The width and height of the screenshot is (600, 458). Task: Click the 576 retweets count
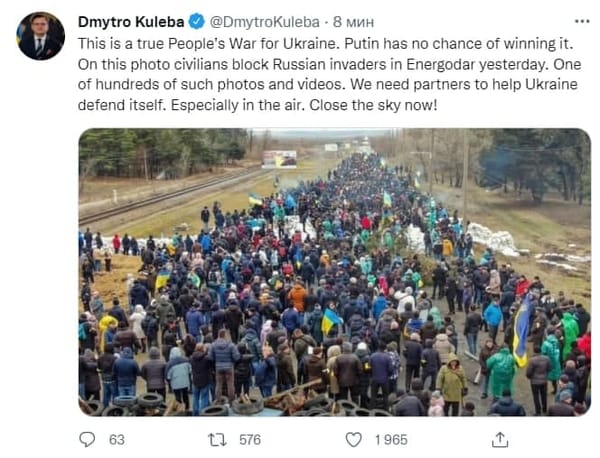[250, 440]
